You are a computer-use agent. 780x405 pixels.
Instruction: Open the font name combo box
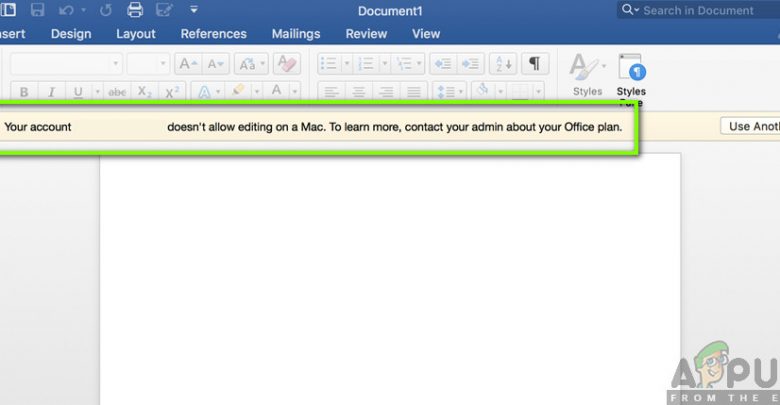[66, 64]
